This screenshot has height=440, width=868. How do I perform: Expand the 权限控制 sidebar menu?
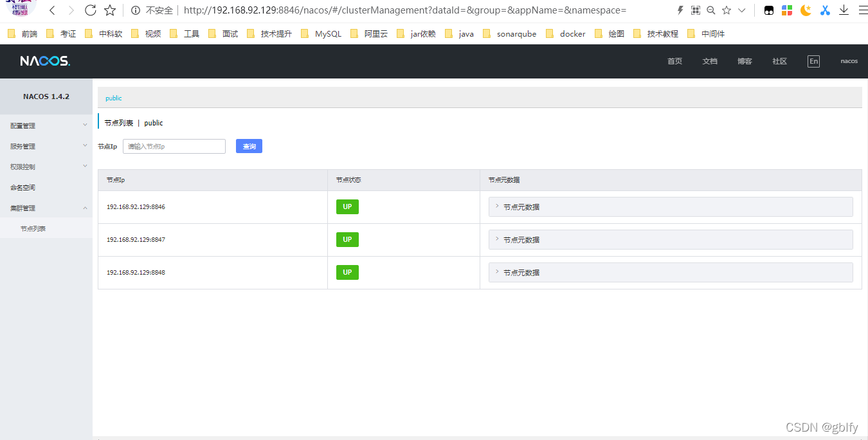[46, 167]
